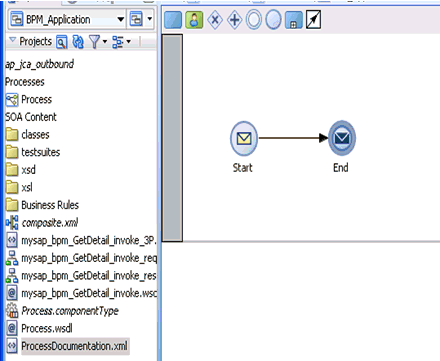The image size is (440, 361).
Task: Select mysap_bpm_GetDetail_invoke.wsdl file
Action: pos(89,293)
